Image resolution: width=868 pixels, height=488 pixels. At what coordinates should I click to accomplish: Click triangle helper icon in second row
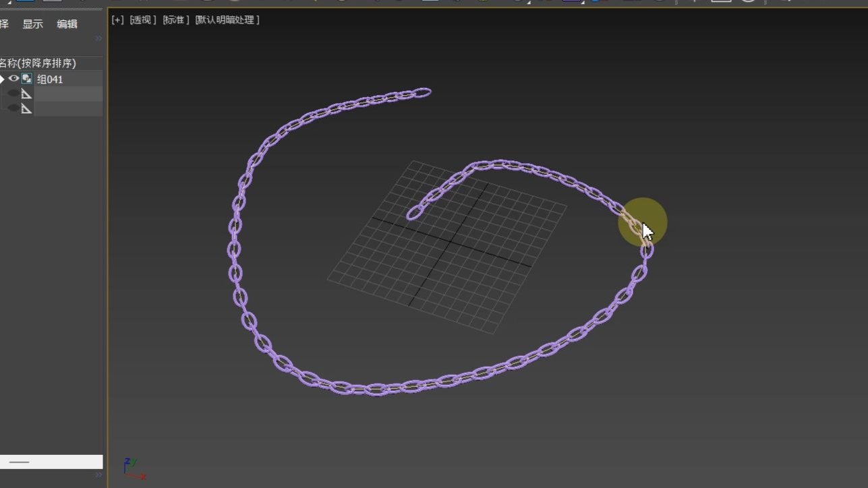(27, 94)
